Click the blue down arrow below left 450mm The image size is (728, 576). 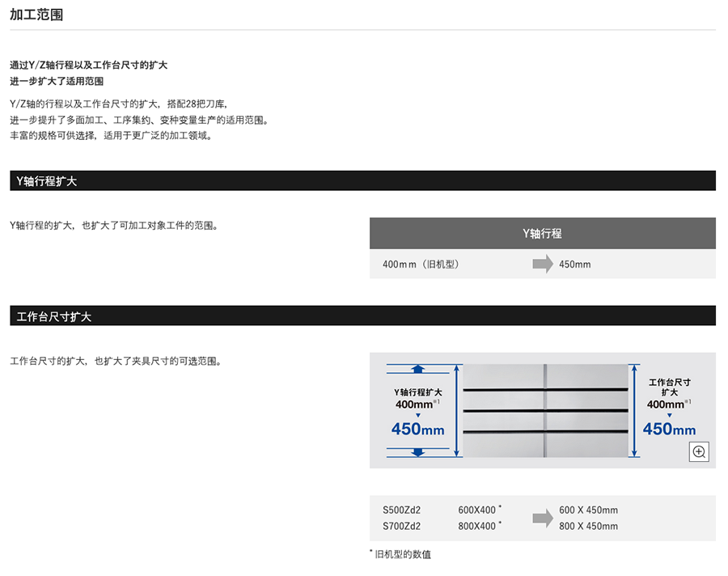pyautogui.click(x=417, y=452)
